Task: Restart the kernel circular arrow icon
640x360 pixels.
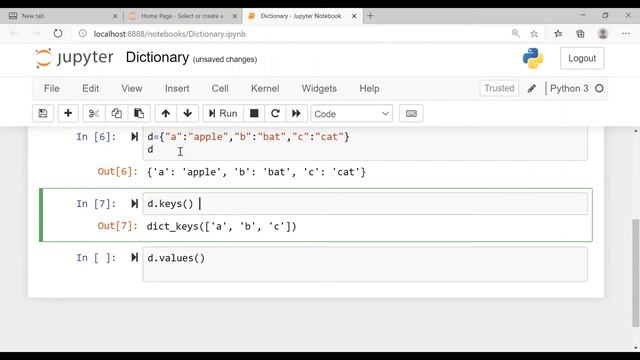Action: click(x=275, y=113)
